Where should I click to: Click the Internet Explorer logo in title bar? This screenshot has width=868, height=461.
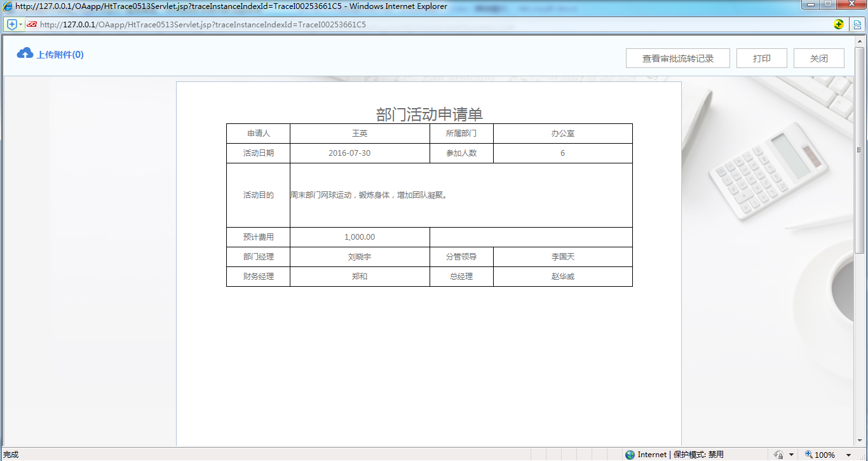click(7, 6)
